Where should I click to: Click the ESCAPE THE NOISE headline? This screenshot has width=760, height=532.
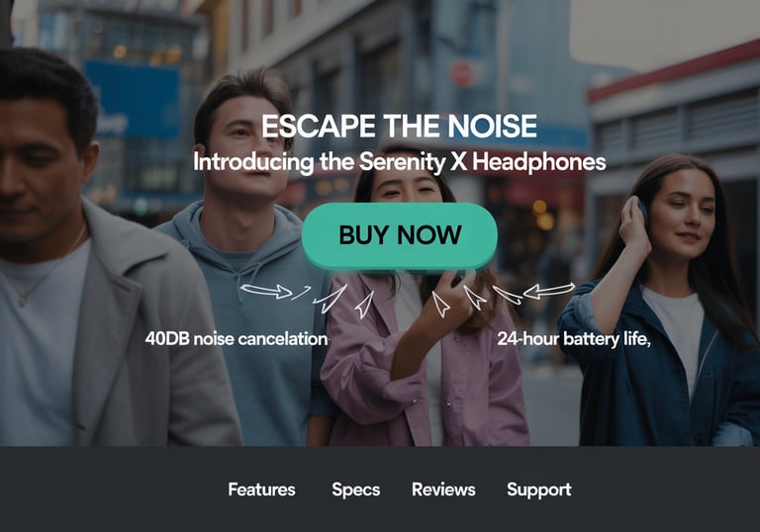400,126
